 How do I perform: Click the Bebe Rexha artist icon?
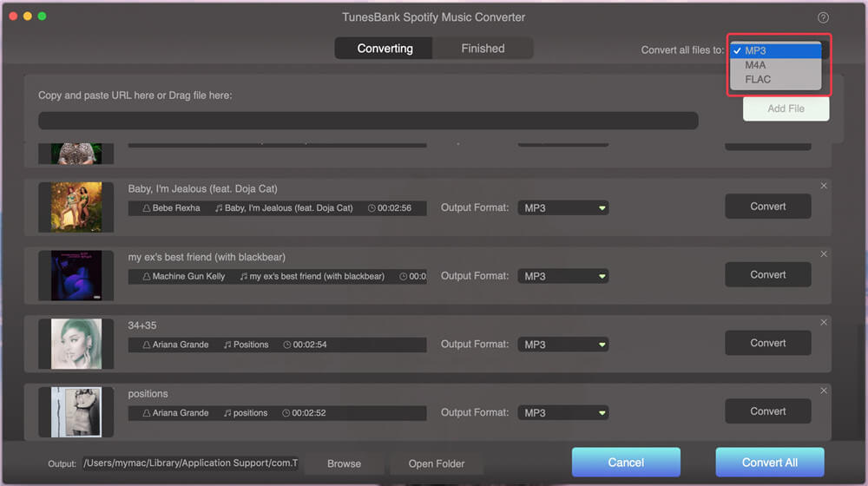147,208
